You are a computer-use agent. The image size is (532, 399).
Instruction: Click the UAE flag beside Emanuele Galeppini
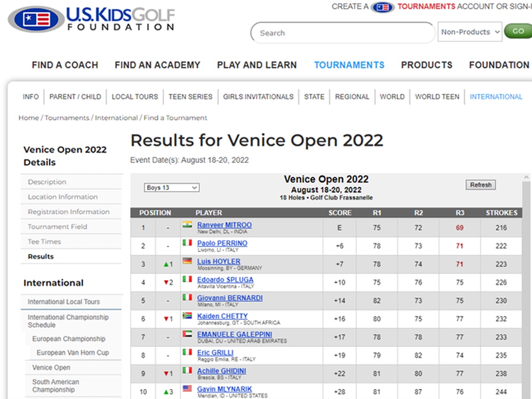coord(187,334)
